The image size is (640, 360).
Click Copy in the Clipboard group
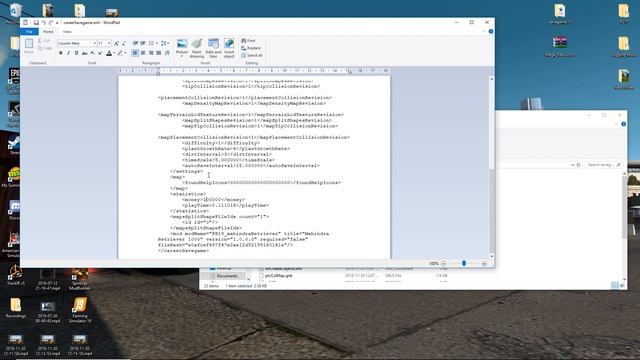click(44, 48)
